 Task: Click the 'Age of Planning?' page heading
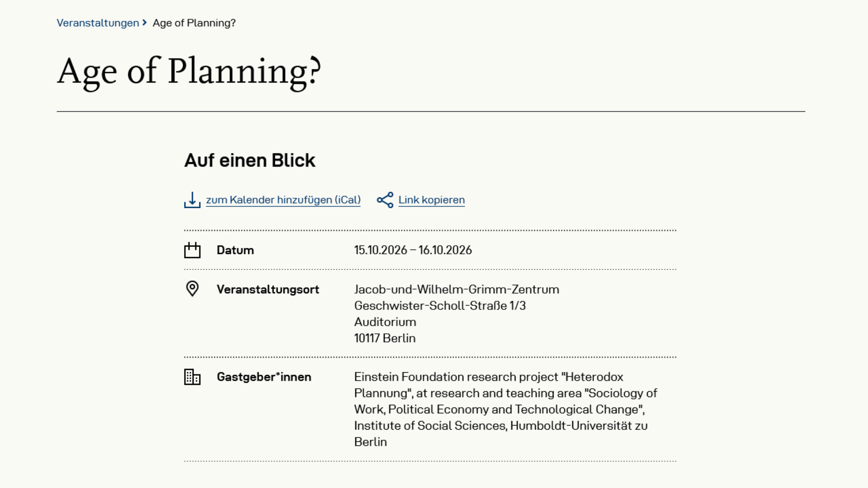tap(189, 72)
